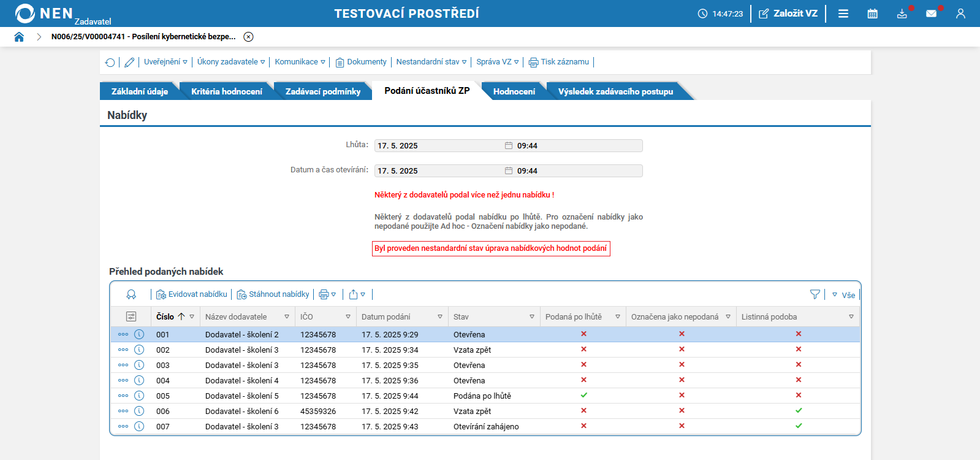
Task: Switch to the Hodnocení tab
Action: (x=514, y=91)
